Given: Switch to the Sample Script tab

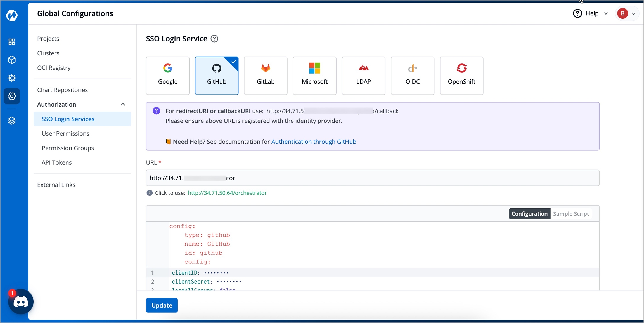Looking at the screenshot, I should [x=571, y=214].
